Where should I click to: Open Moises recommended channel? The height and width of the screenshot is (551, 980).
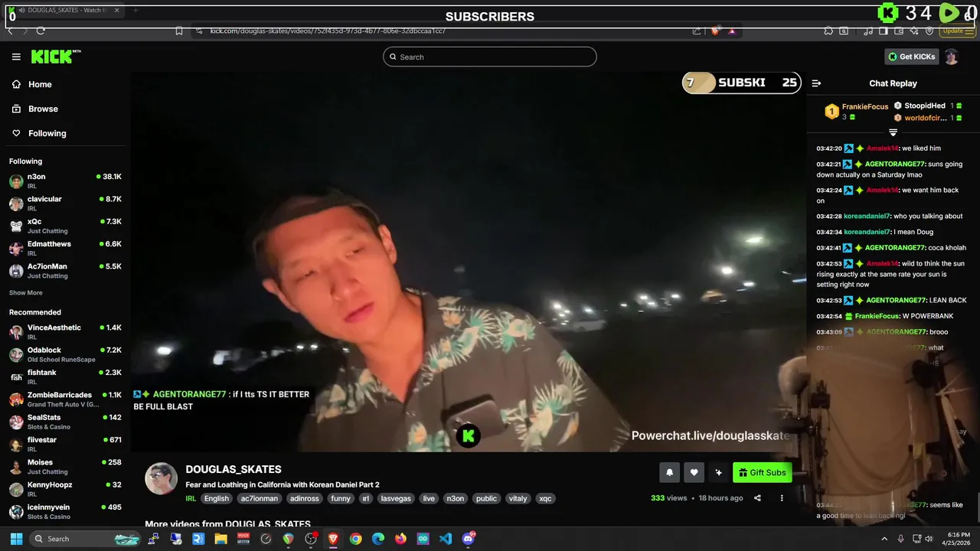pyautogui.click(x=65, y=466)
